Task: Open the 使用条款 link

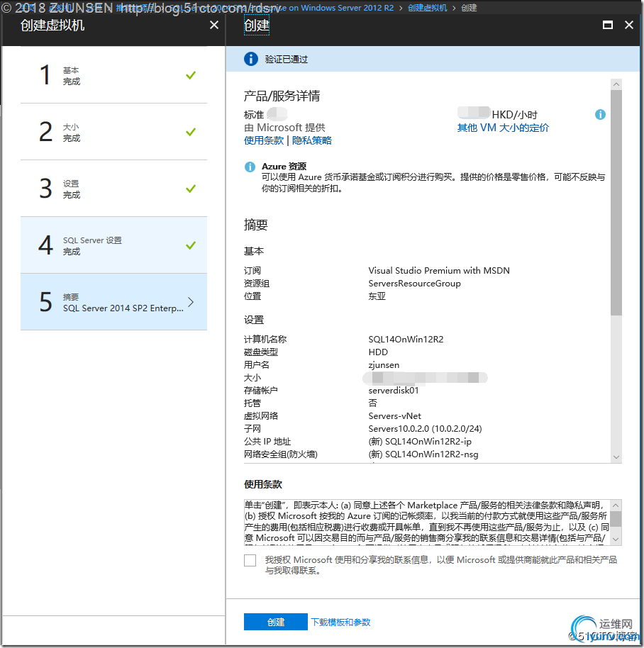Action: click(264, 140)
